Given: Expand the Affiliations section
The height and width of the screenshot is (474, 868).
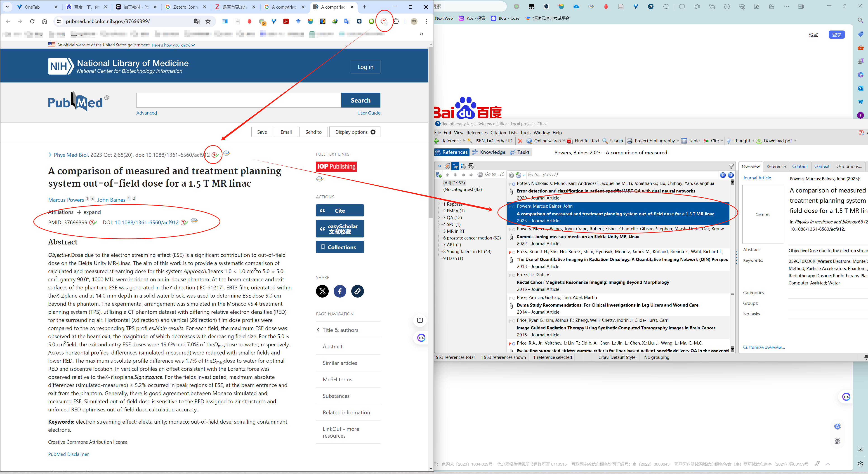Looking at the screenshot, I should click(89, 212).
